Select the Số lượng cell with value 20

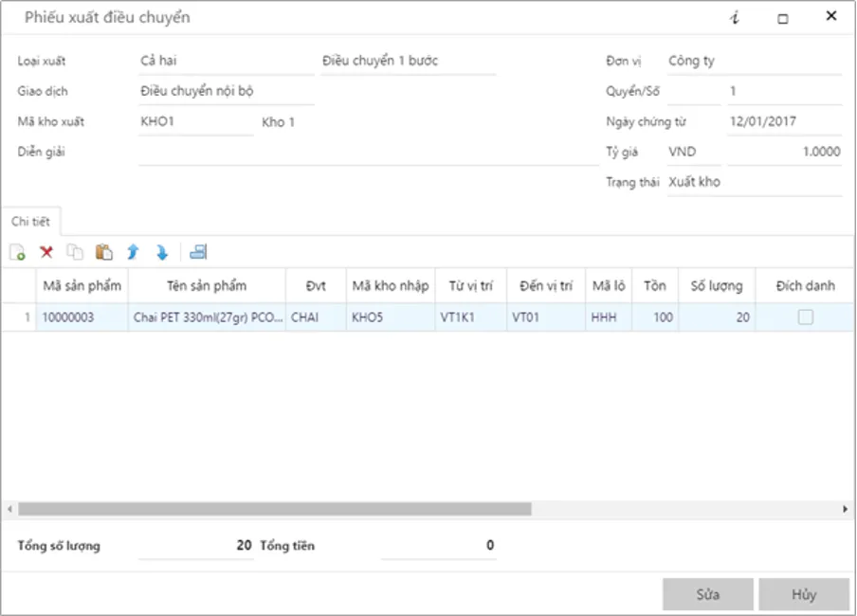coord(717,318)
